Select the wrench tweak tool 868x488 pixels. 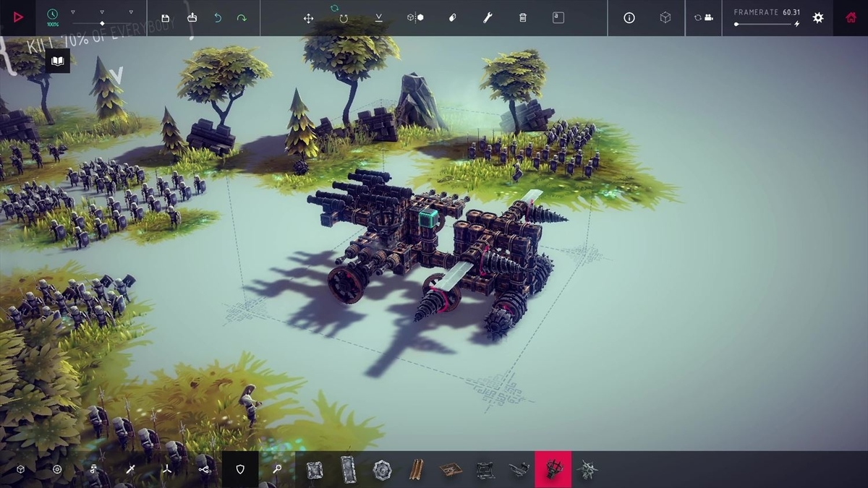[488, 18]
